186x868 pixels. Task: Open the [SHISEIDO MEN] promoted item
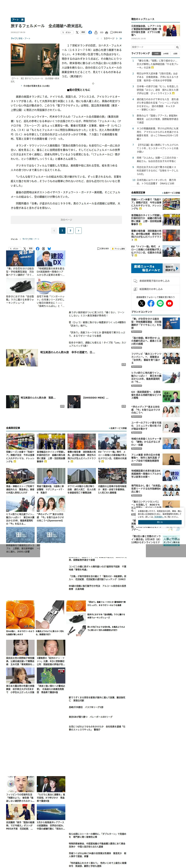(x=95, y=398)
